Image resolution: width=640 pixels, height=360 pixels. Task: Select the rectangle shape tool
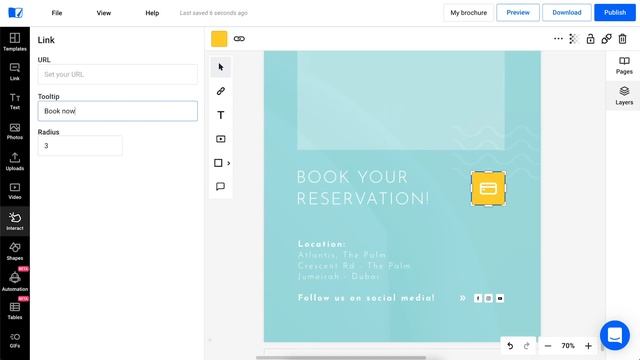coord(218,163)
